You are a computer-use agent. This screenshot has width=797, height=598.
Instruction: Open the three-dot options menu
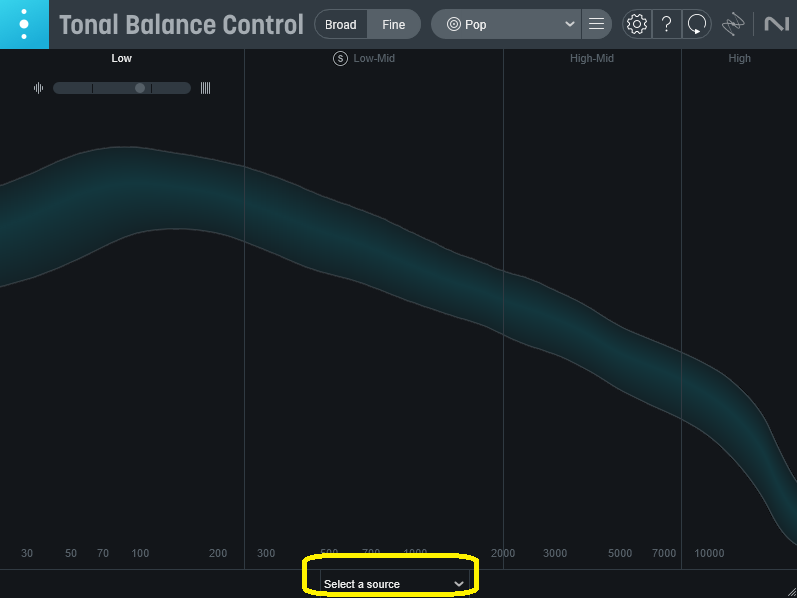[24, 24]
